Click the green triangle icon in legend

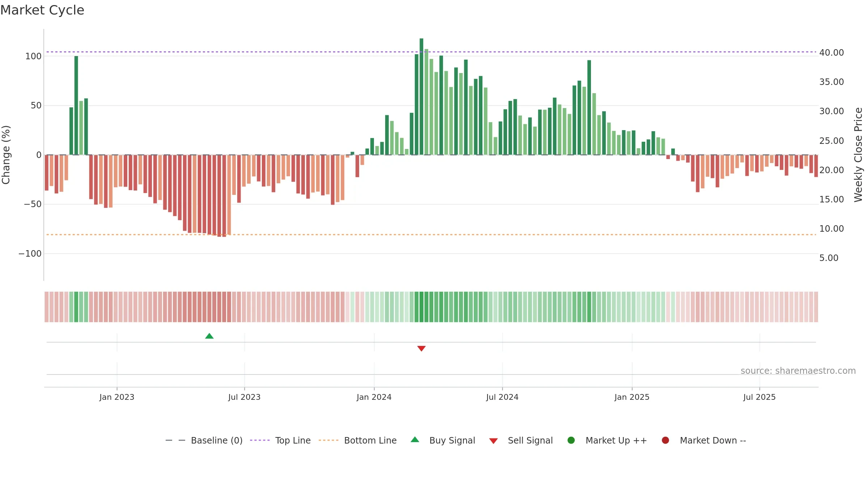tap(415, 440)
